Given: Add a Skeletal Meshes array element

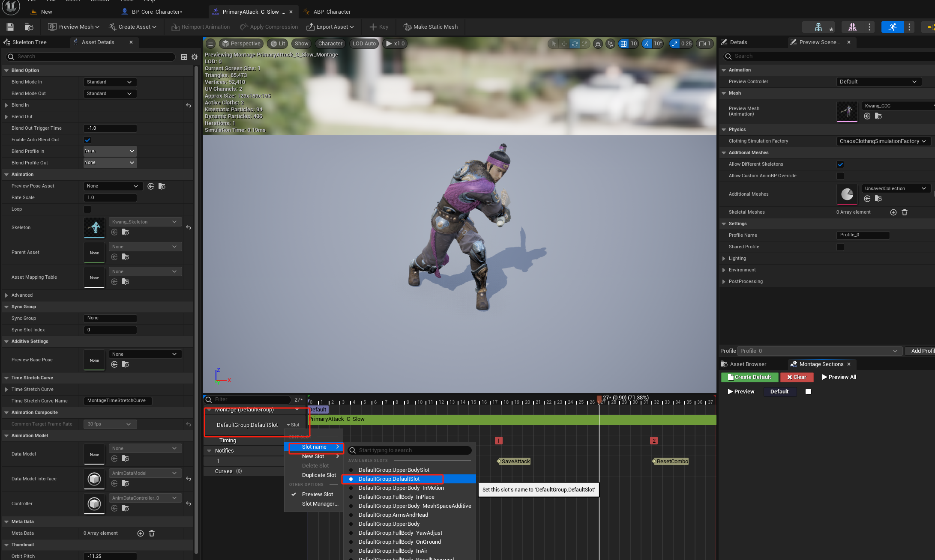Looking at the screenshot, I should (893, 212).
